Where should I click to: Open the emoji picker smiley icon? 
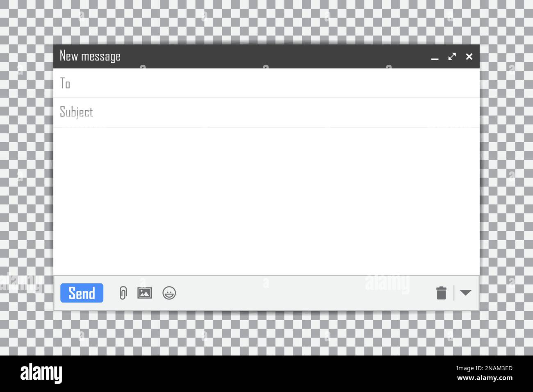pyautogui.click(x=169, y=293)
